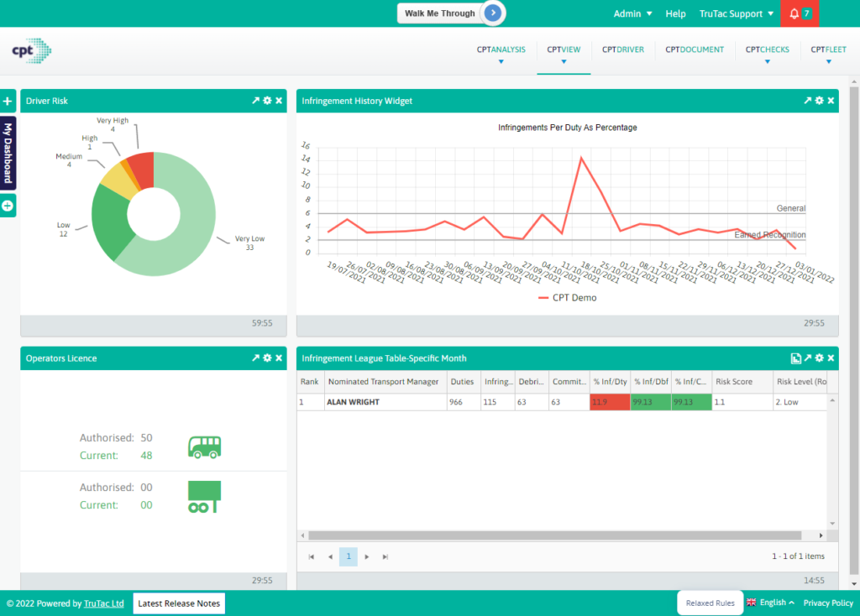
Task: Open settings for the Driver Risk widget
Action: click(267, 100)
